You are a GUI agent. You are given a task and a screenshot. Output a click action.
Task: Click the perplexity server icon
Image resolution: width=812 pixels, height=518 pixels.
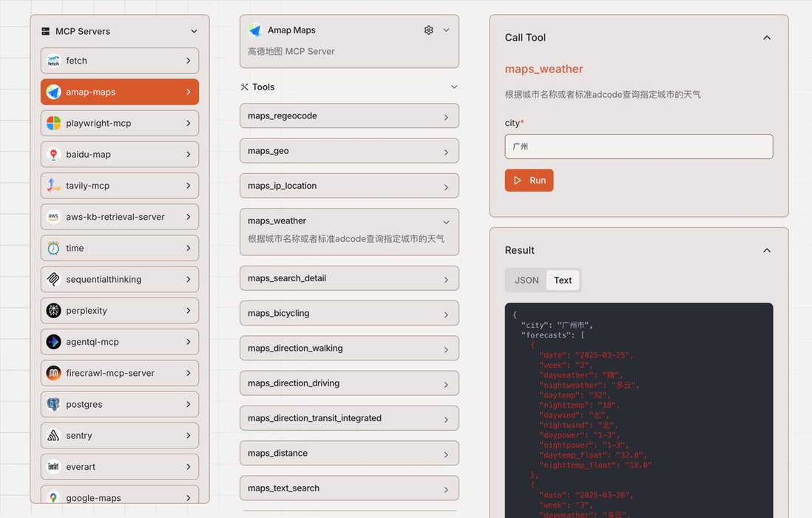53,311
